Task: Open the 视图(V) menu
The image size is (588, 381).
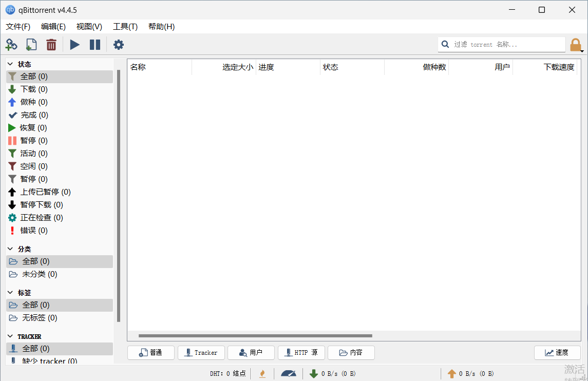Action: tap(89, 27)
